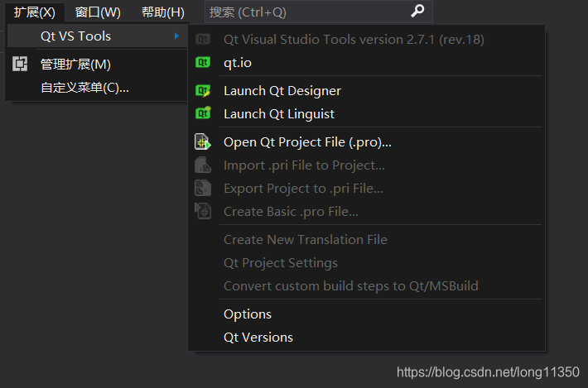Click the Qt Linguist icon
Viewport: 588px width, 388px height.
203,113
